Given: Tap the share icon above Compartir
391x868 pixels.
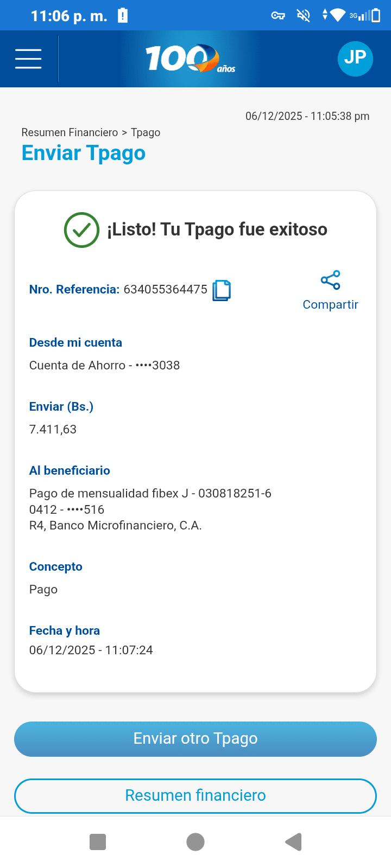Looking at the screenshot, I should pyautogui.click(x=330, y=280).
